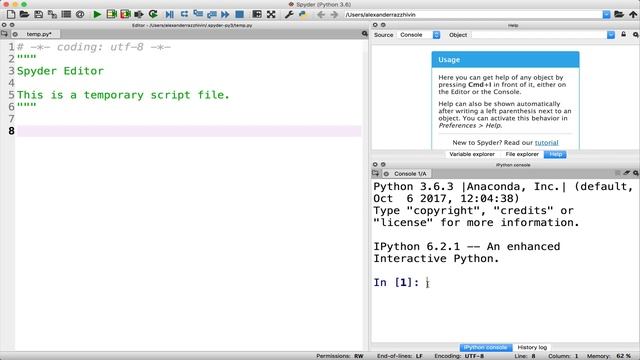
Task: Click the debugger Continue execution icon
Action: 225,15
